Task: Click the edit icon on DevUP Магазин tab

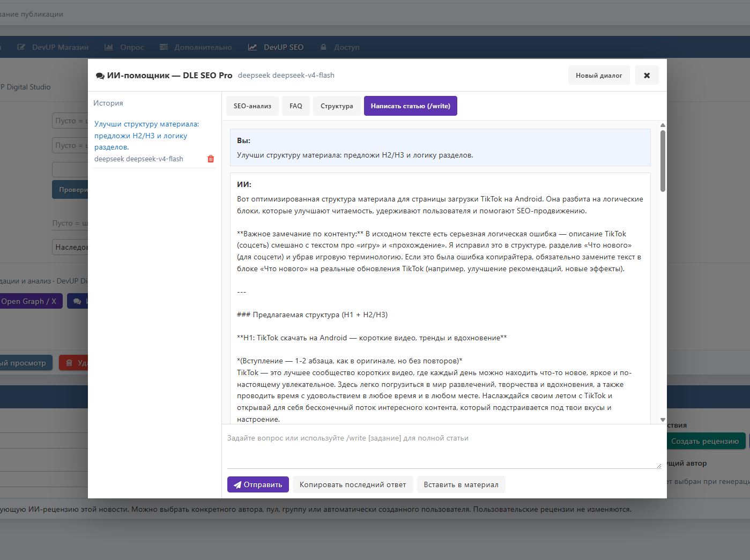Action: [21, 47]
